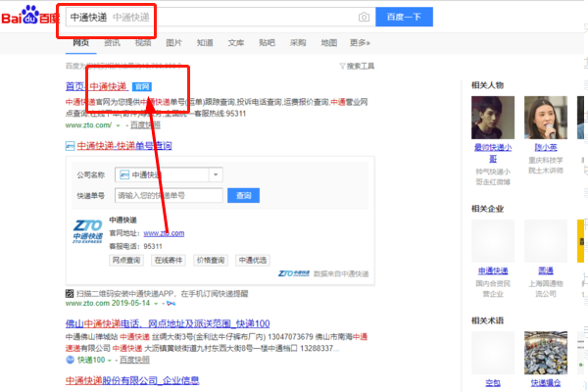Screen dimensions: 588x392
Task: Click the 在线寄件 button
Action: coord(169,261)
